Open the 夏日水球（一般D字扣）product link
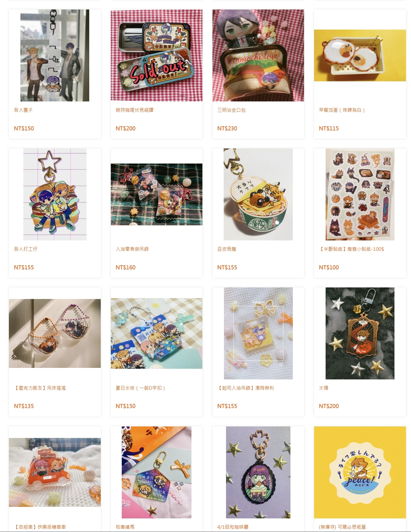Screen dimensions: 411x532 click(140, 388)
